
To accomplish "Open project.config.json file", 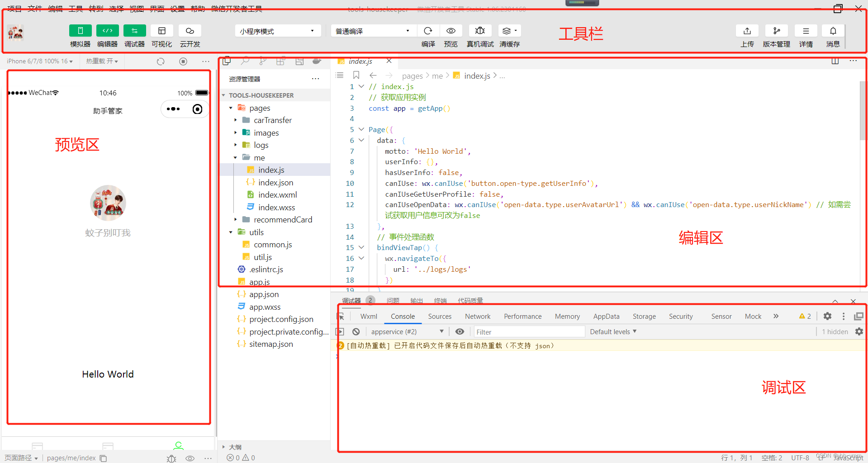I will tap(281, 319).
